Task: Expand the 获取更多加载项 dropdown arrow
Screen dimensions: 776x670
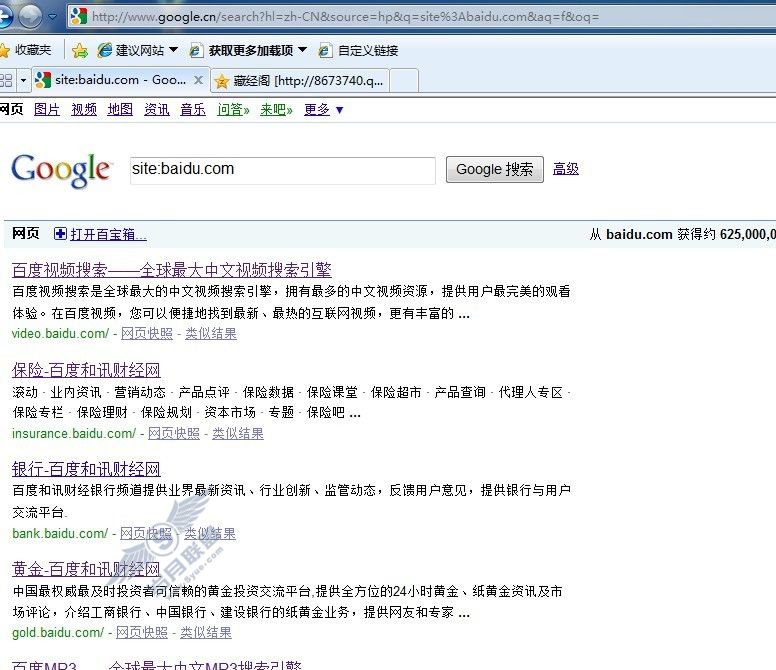Action: [302, 50]
